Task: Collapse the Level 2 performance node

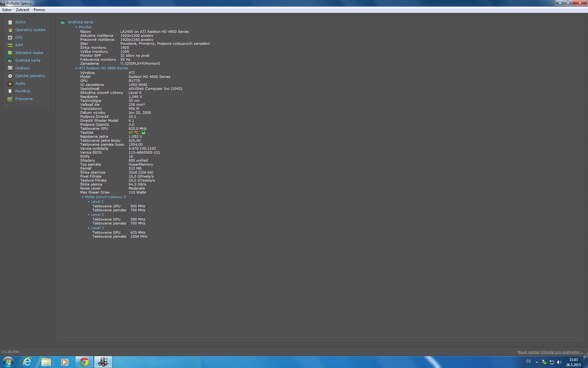Action: (89, 215)
